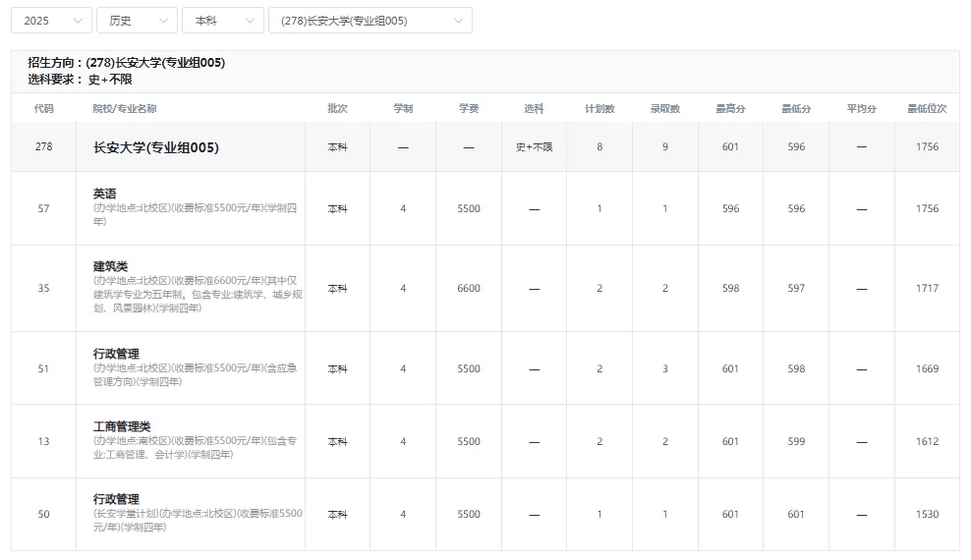The height and width of the screenshot is (560, 971).
Task: Click lowest score 597 in 建筑类 row
Action: [796, 288]
